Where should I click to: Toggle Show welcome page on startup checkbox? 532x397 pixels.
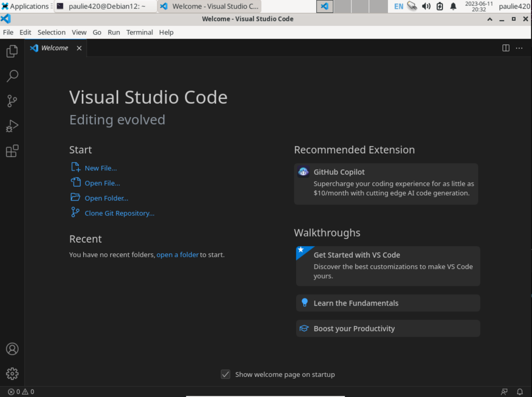(x=226, y=374)
